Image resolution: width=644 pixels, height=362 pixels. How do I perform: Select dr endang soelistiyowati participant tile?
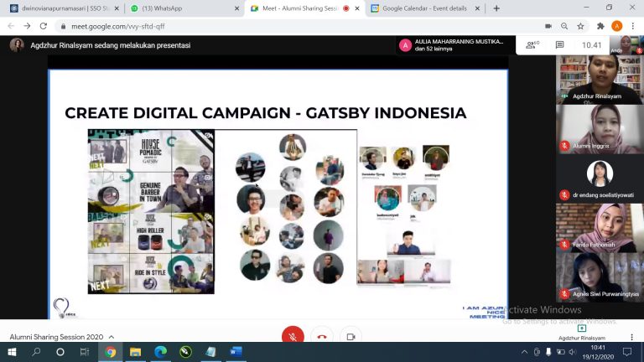(600, 178)
